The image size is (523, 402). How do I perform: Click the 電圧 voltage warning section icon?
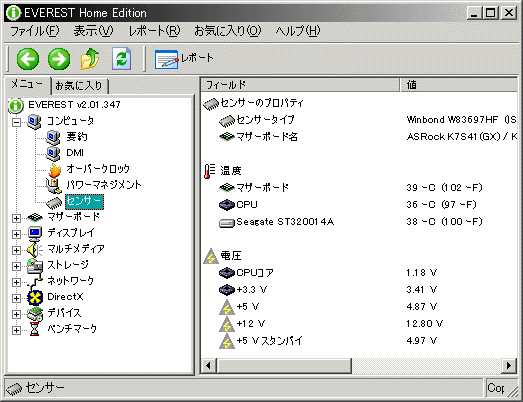[211, 256]
